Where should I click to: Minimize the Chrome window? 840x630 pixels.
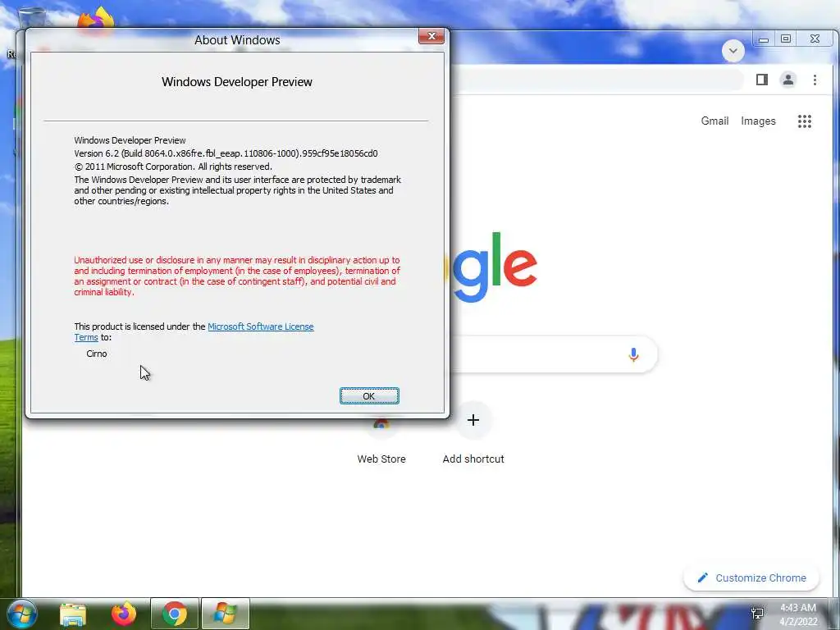coord(764,39)
